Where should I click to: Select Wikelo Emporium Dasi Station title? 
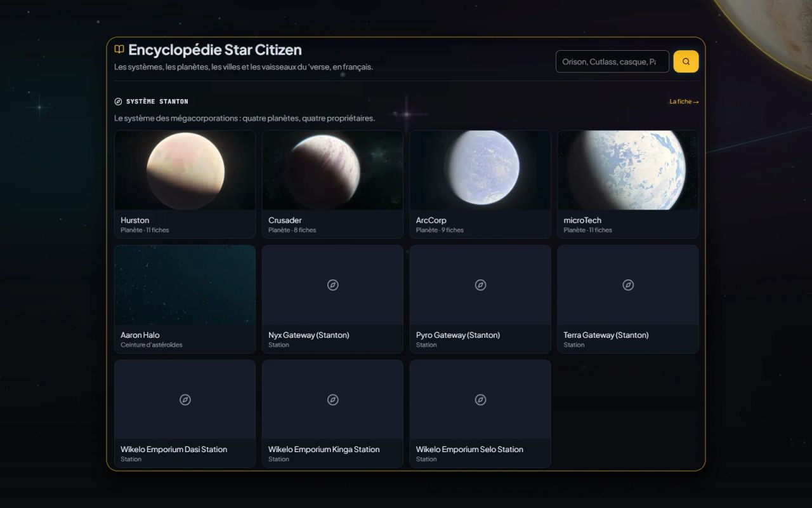(x=174, y=450)
